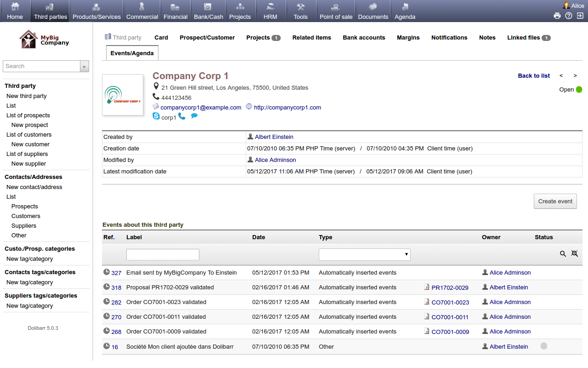
Task: Expand the sidebar Search dropdown arrow
Action: tap(85, 67)
